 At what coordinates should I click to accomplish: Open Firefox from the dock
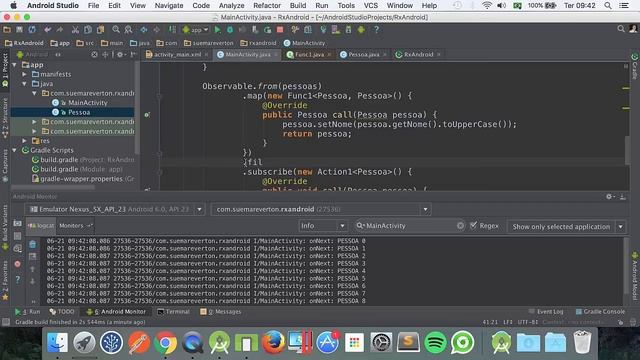273,342
